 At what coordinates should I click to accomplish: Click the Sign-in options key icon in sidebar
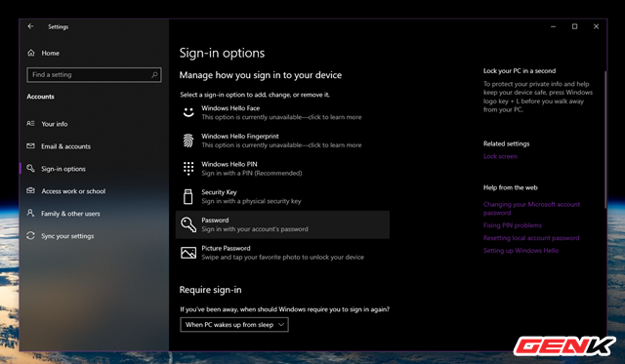(x=30, y=168)
